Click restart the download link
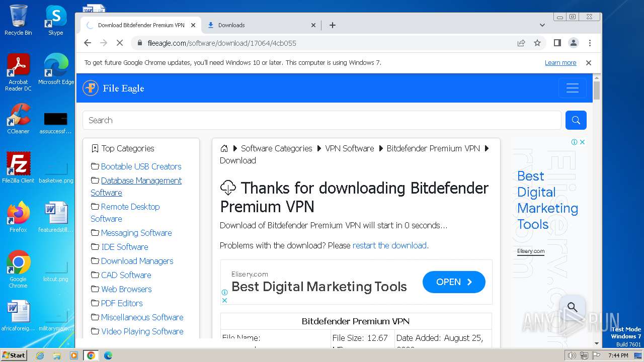644x362 pixels. point(389,245)
